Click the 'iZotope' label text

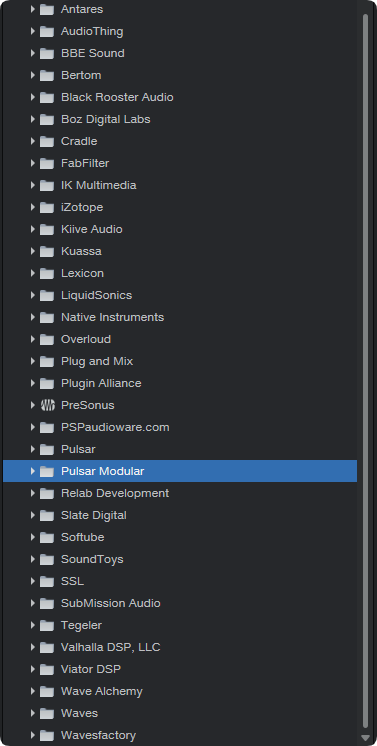click(82, 207)
